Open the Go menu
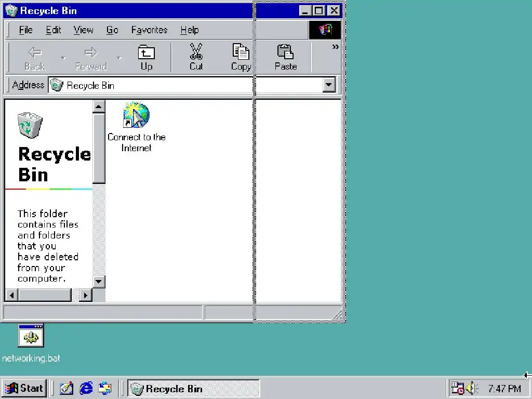The image size is (532, 399). click(112, 30)
